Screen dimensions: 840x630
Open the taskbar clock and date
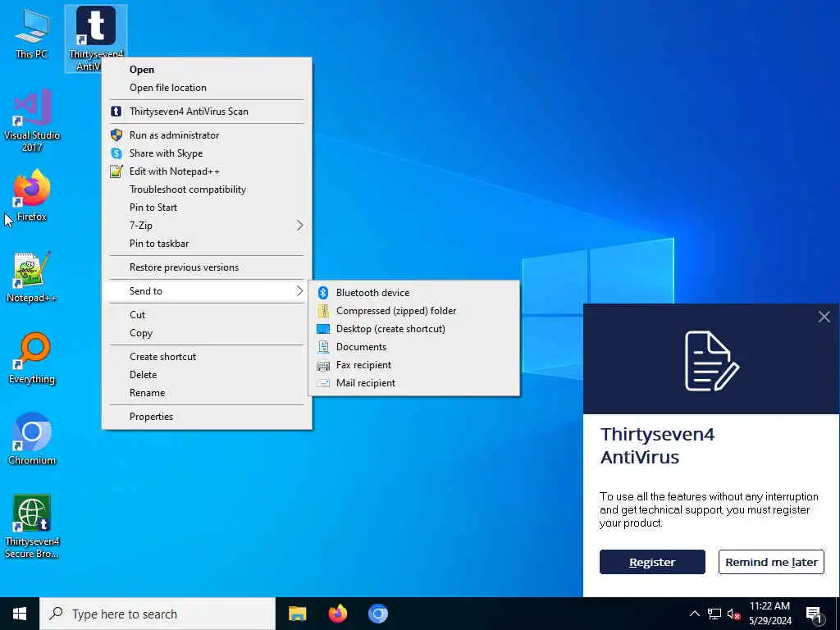coord(769,614)
